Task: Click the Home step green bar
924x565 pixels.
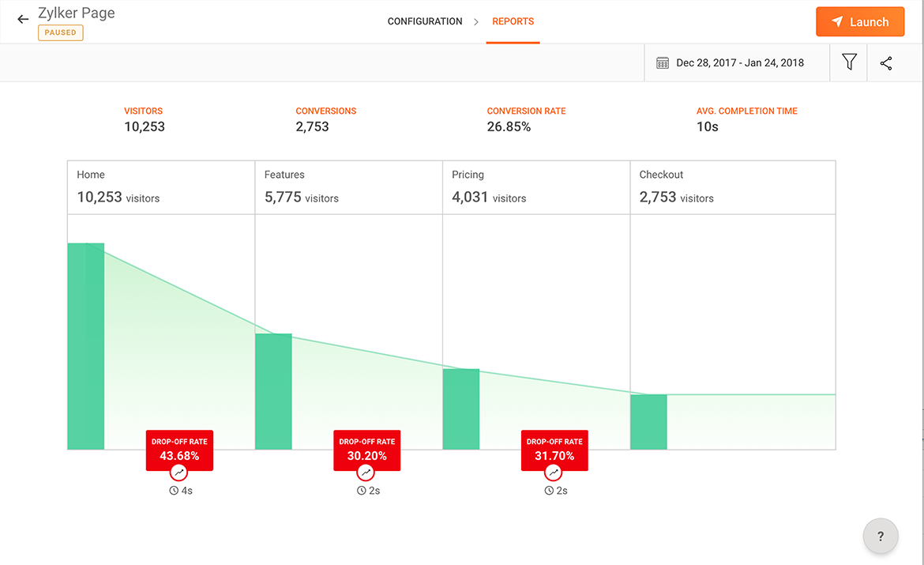Action: coord(86,346)
